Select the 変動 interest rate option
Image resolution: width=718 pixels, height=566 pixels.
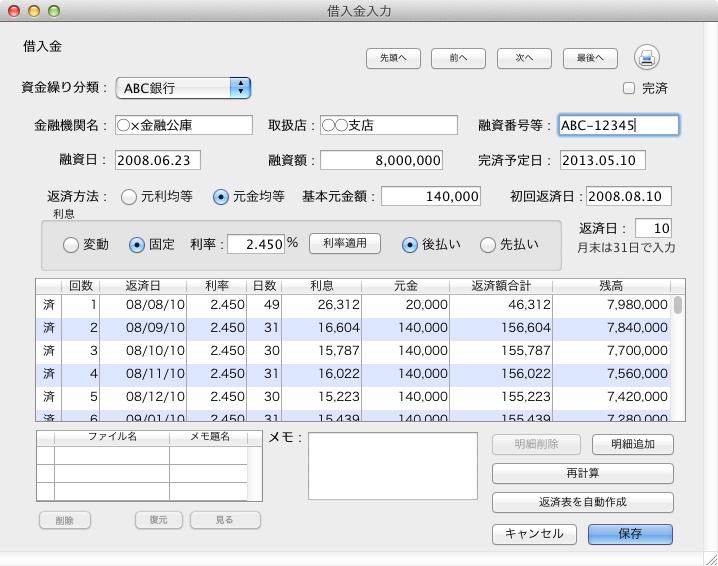[71, 244]
